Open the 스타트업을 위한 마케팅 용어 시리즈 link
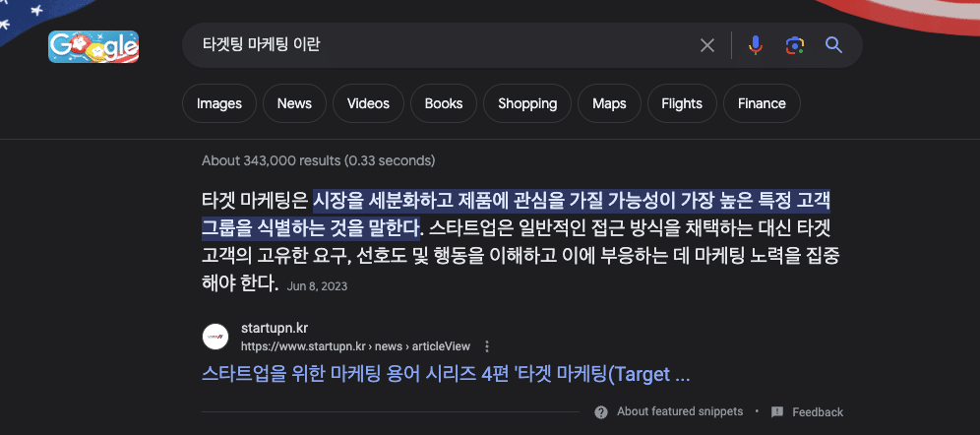The height and width of the screenshot is (435, 980). point(446,374)
